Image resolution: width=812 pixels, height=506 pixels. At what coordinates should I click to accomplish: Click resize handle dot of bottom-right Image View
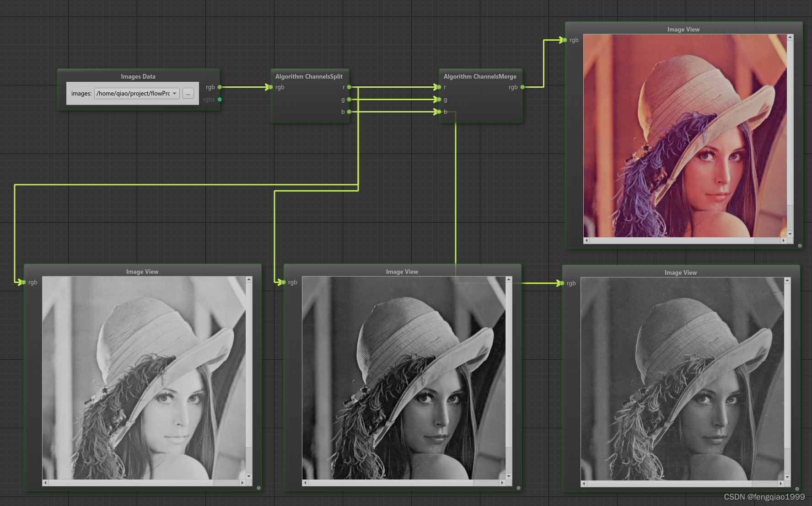pyautogui.click(x=797, y=489)
